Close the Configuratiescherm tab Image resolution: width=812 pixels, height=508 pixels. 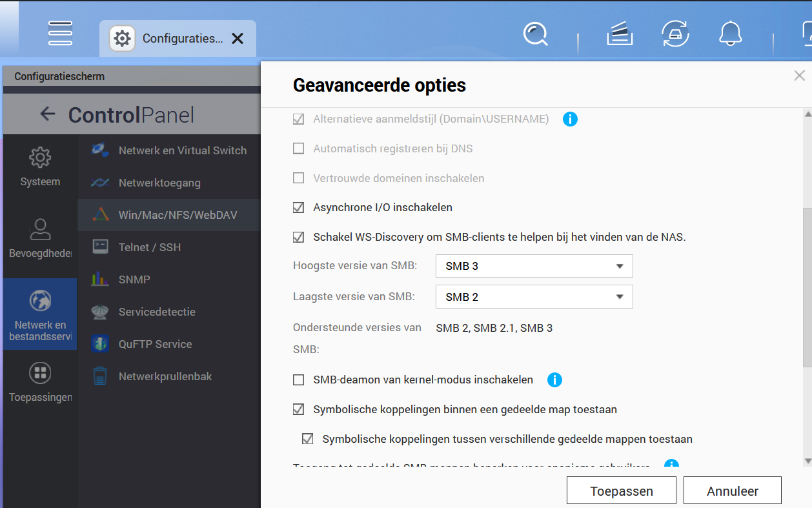(x=238, y=39)
